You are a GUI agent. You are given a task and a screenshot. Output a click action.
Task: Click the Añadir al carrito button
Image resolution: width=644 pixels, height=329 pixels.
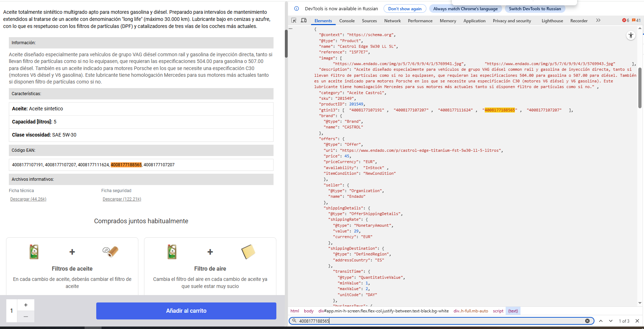(x=186, y=311)
